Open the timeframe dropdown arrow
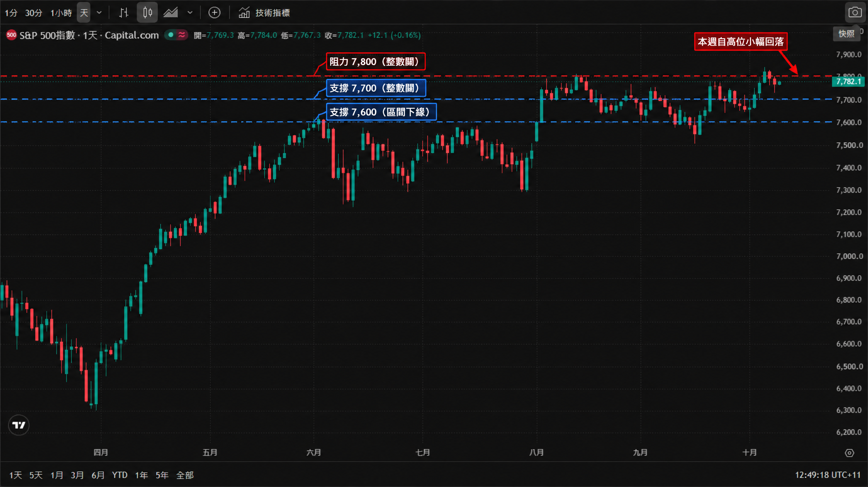The width and height of the screenshot is (868, 487). click(x=99, y=13)
